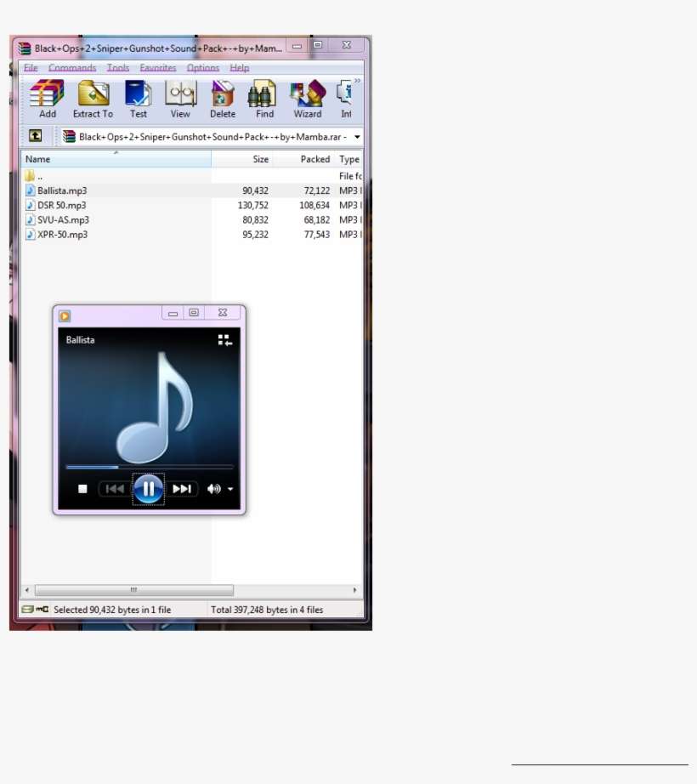Open the Options menu

point(202,67)
